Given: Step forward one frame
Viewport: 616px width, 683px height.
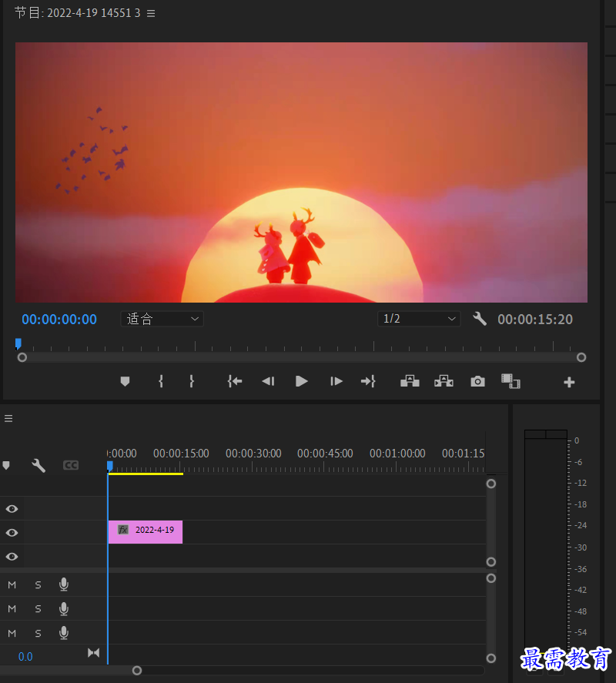Looking at the screenshot, I should [x=336, y=382].
